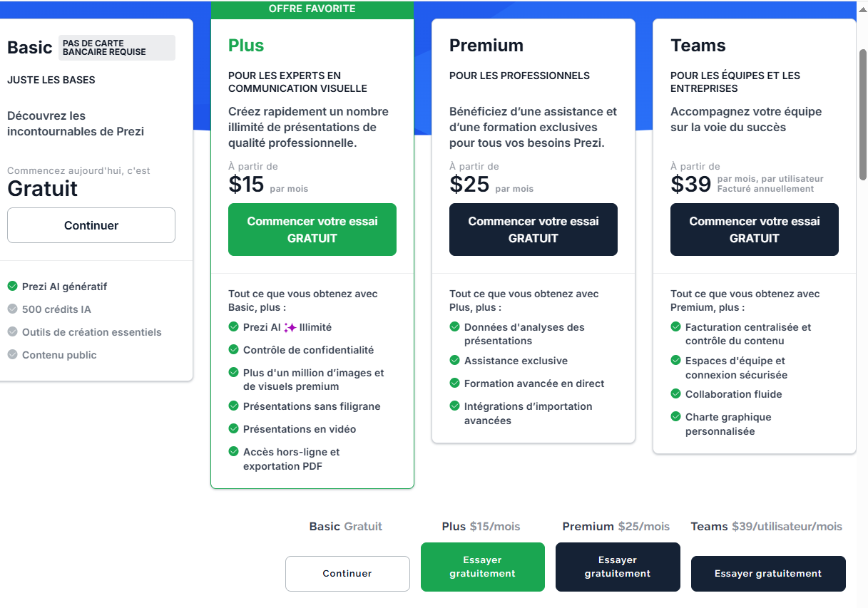Click the sparkle icon next to Prezi AI Illimité
Viewport: 868px width, 608px height.
290,328
